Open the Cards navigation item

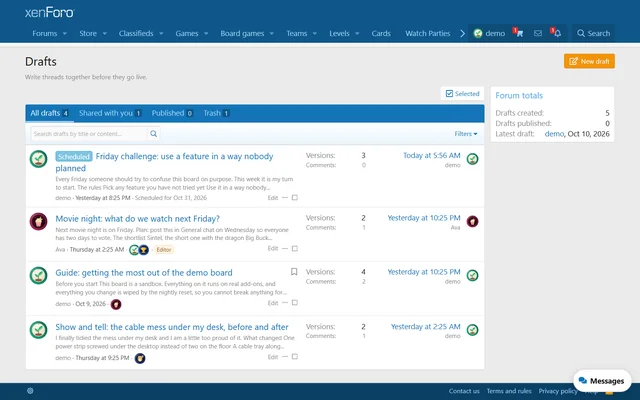[x=381, y=33]
